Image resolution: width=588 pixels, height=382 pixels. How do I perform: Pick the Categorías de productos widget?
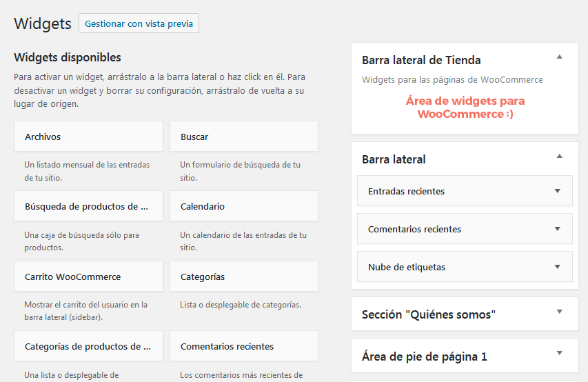point(88,346)
